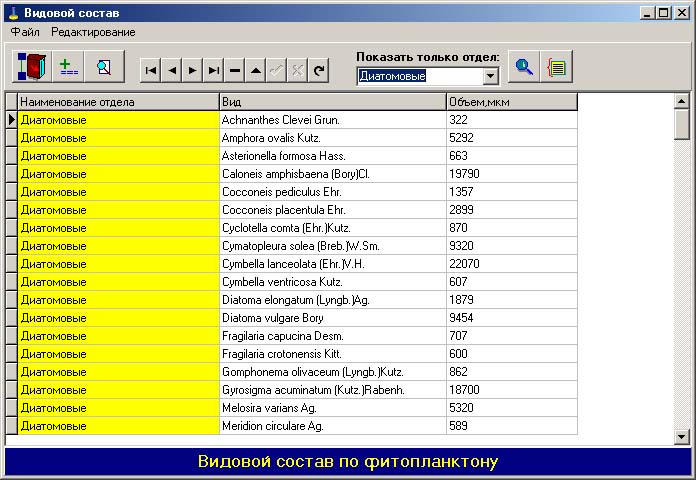This screenshot has height=480, width=696.
Task: Select row indicator of Achnanthes Clevei Grun.
Action: coord(12,119)
